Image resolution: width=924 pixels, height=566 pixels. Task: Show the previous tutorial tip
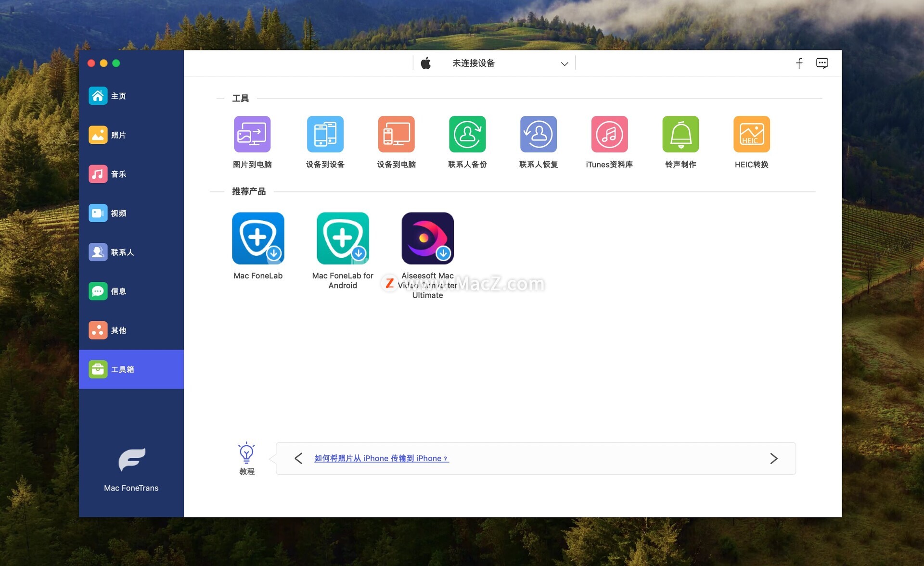[x=298, y=458]
